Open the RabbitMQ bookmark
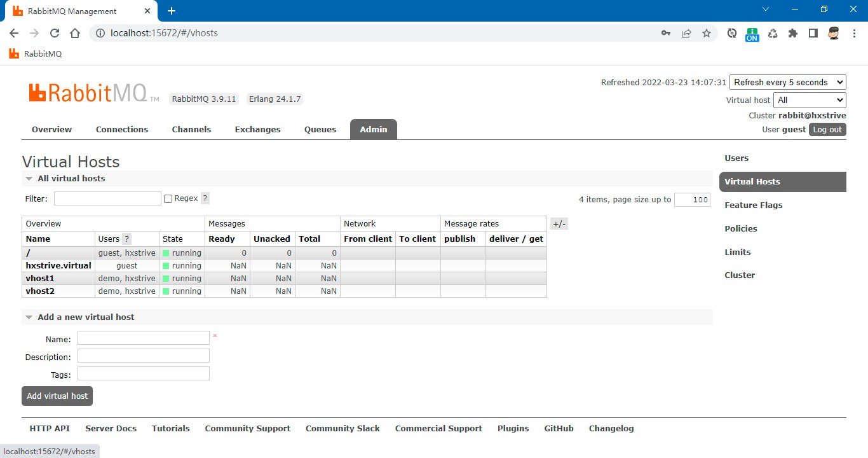This screenshot has height=458, width=868. pyautogui.click(x=36, y=54)
